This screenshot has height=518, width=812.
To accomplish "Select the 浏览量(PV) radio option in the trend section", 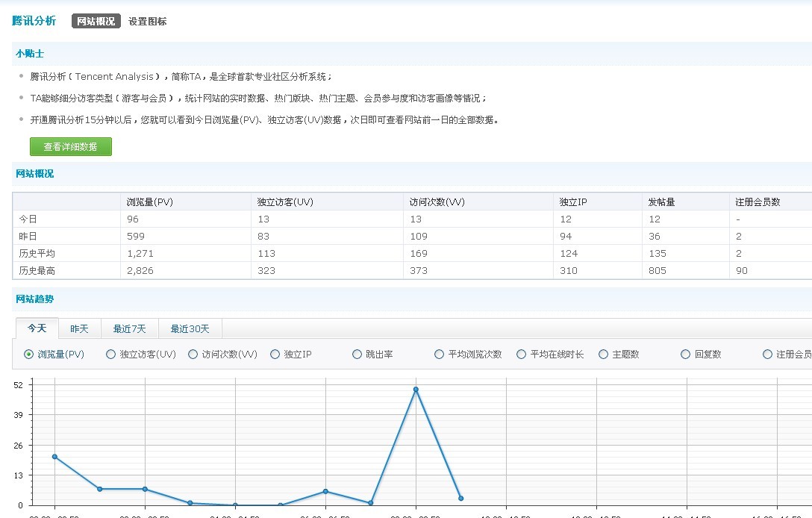I will (x=29, y=355).
